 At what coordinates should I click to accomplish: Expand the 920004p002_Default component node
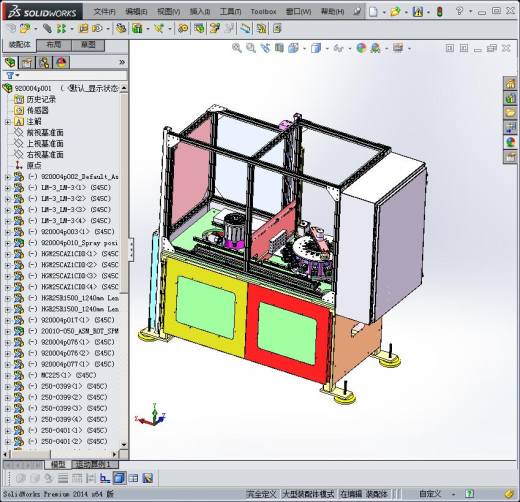(x=7, y=177)
